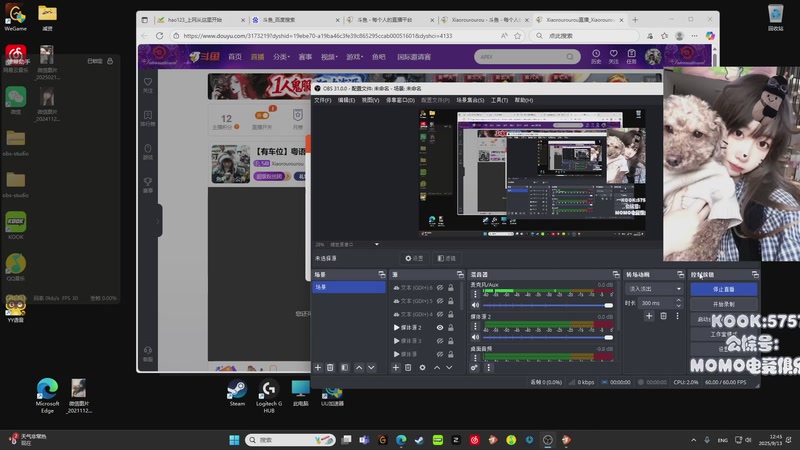The height and width of the screenshot is (450, 800).
Task: Add this page to Edge favorites
Action: tap(517, 36)
